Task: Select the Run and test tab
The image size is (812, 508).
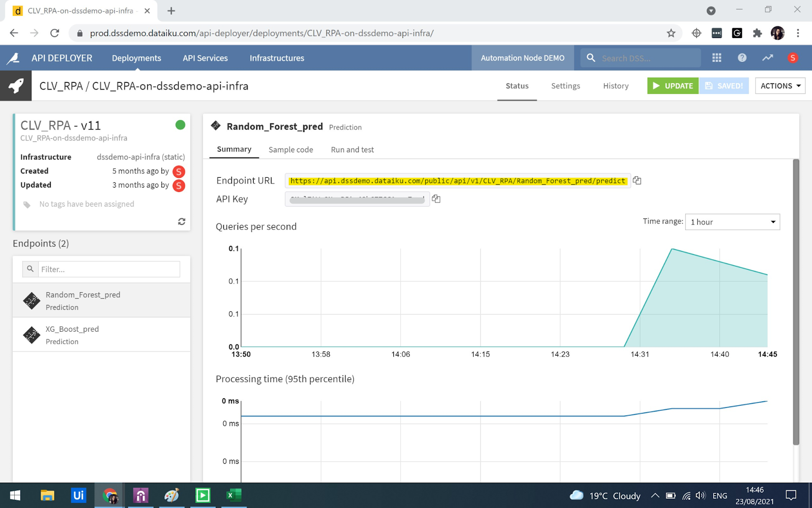Action: [x=352, y=150]
